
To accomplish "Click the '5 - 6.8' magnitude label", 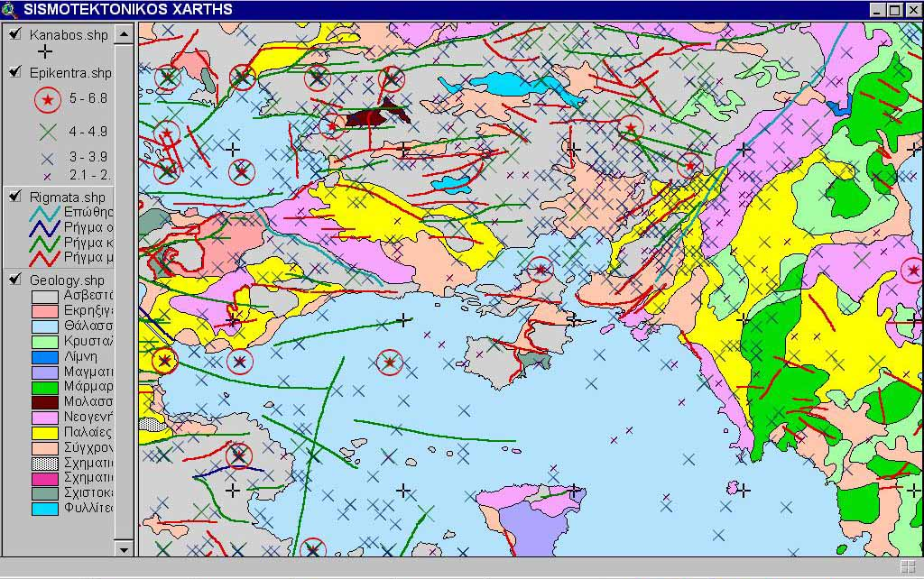I will tap(88, 98).
